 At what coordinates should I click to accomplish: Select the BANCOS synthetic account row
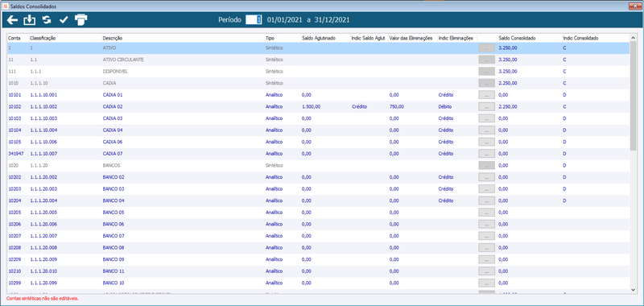[318, 166]
